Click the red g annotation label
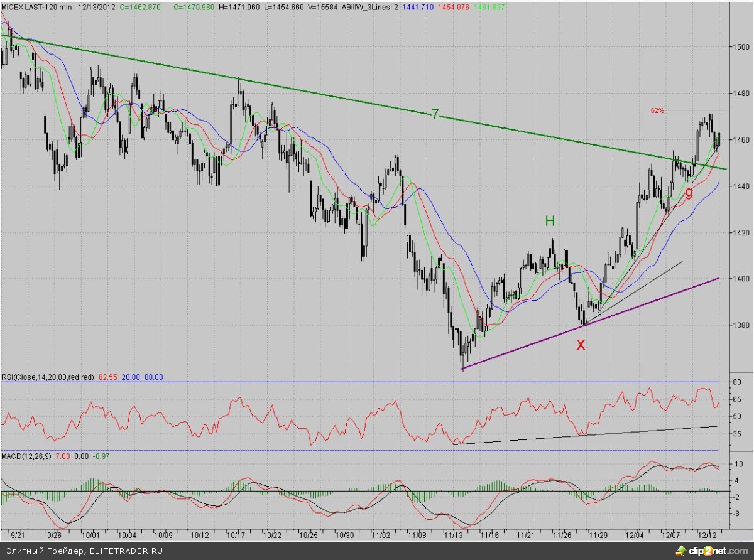The width and height of the screenshot is (754, 560). [x=689, y=192]
